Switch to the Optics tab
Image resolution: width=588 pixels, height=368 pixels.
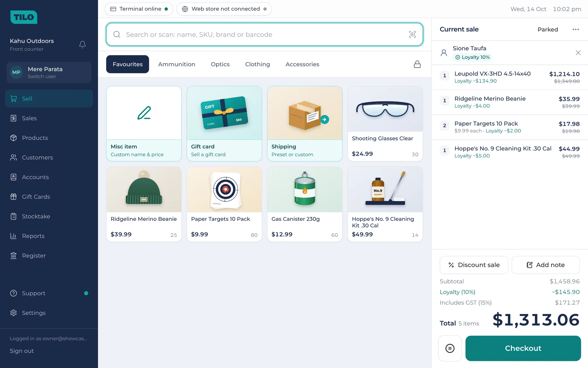pos(220,64)
